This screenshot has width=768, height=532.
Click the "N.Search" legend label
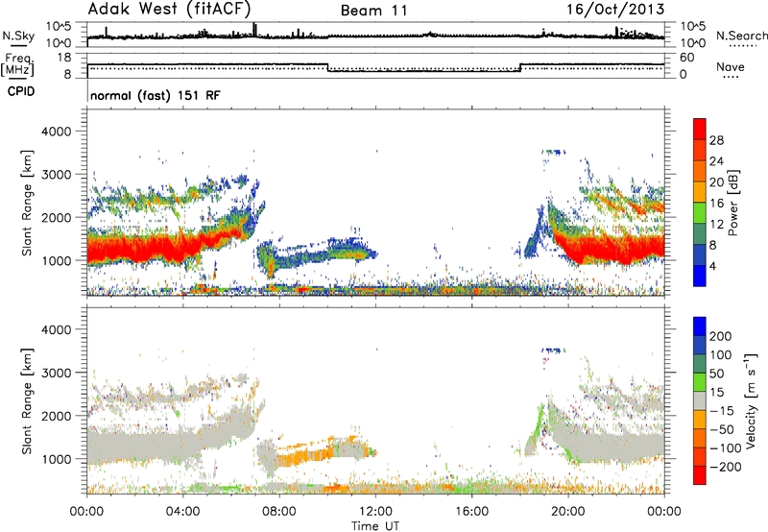pyautogui.click(x=741, y=36)
